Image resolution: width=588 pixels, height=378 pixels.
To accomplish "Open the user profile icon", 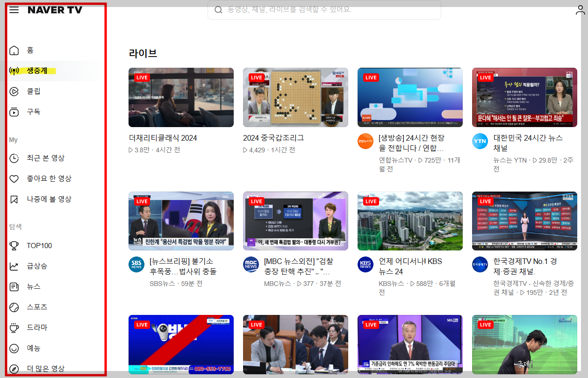I will coord(580,10).
